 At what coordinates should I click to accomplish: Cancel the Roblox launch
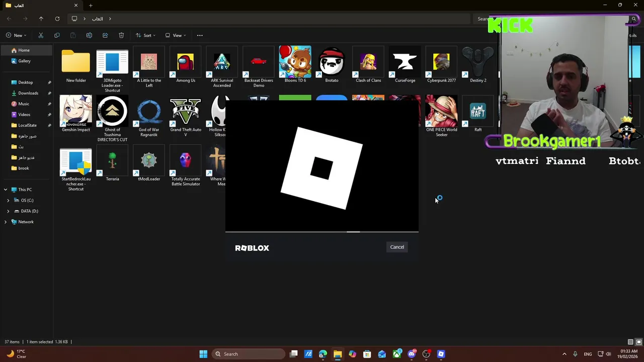point(397,247)
